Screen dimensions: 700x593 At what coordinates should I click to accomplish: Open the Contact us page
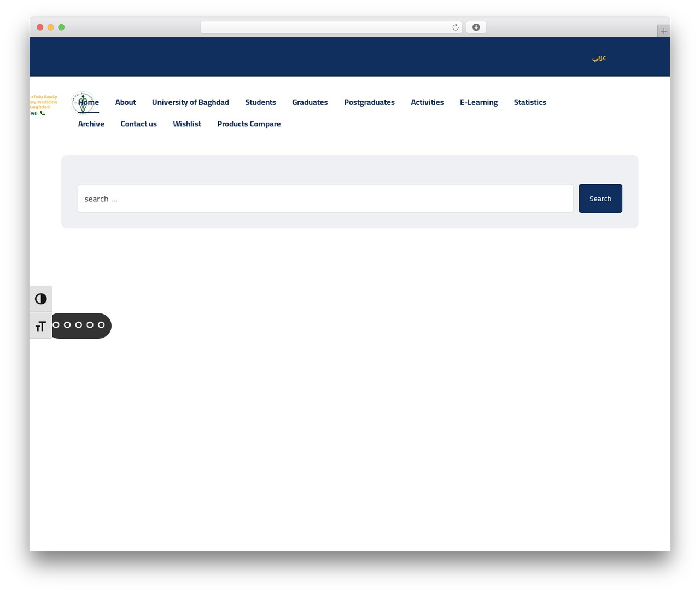point(139,124)
